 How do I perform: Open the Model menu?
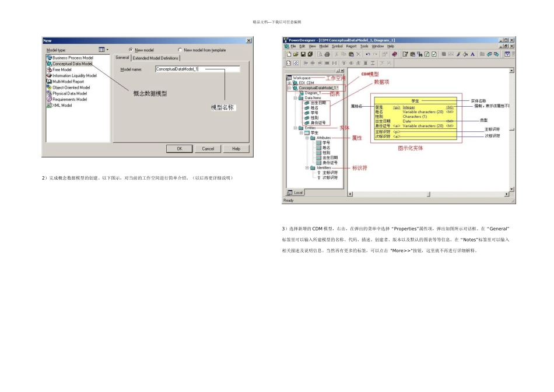(324, 46)
